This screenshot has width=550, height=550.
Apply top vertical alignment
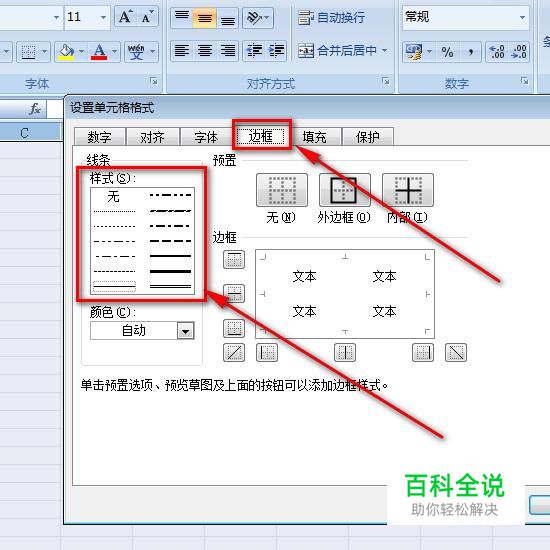(182, 18)
